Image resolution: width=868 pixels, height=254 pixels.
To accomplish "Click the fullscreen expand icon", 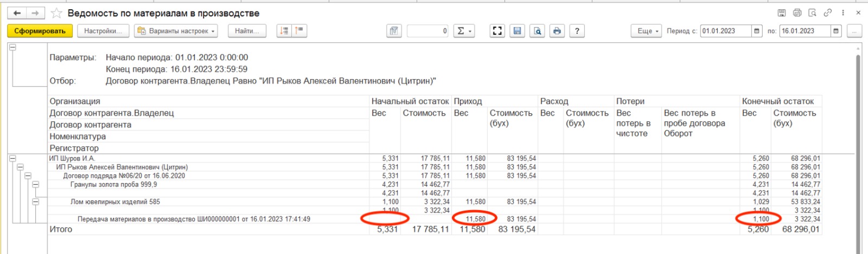I will point(497,31).
